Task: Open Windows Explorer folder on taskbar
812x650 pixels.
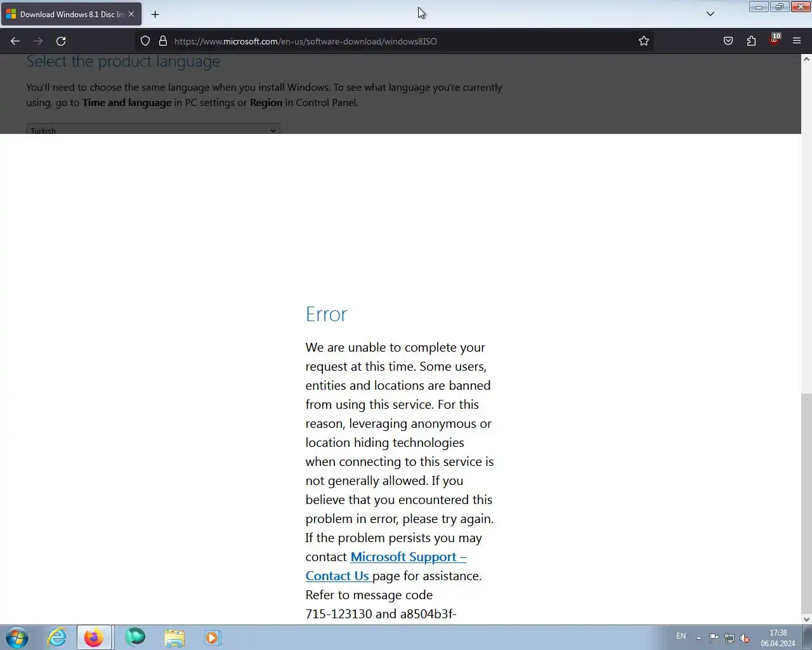Action: click(x=174, y=637)
